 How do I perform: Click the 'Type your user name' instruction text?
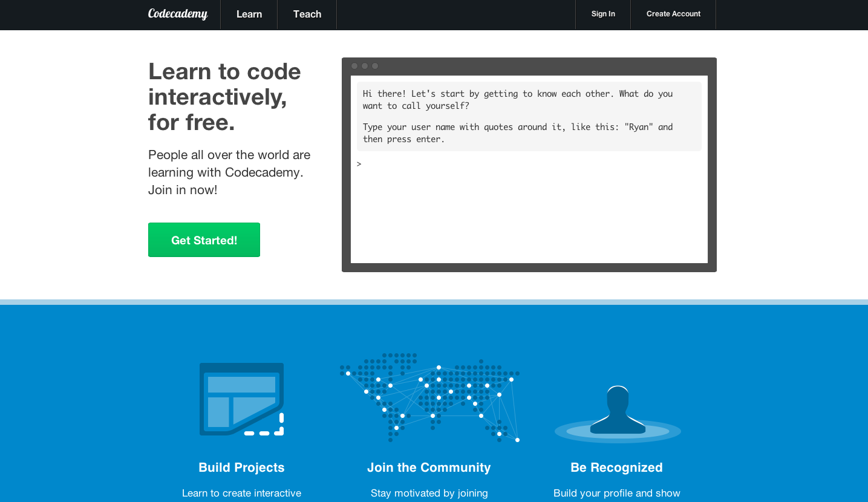(x=518, y=133)
